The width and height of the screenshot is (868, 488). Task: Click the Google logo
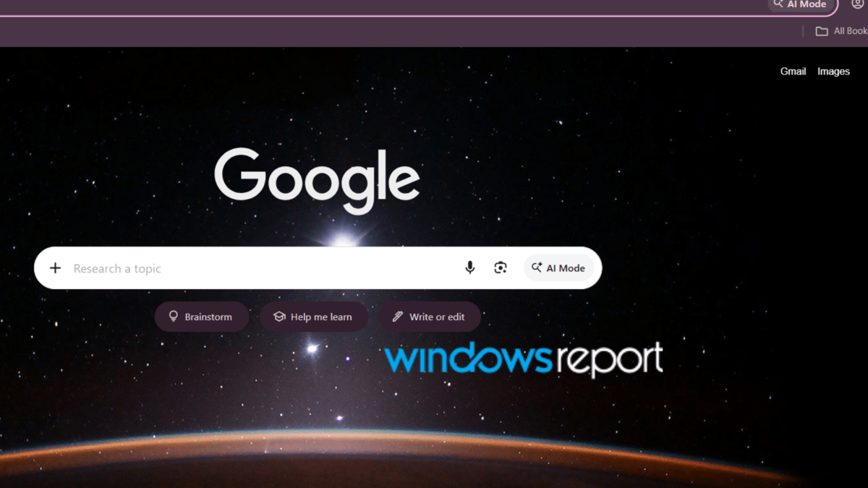pos(317,180)
